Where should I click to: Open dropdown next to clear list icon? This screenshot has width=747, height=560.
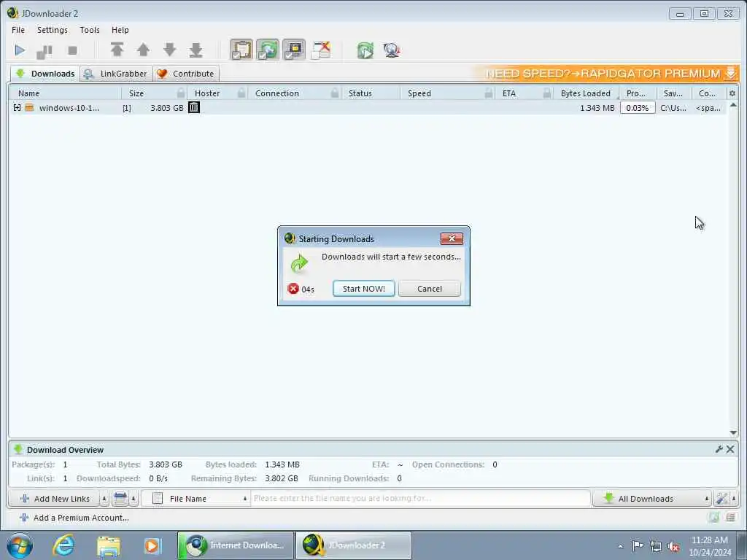click(133, 499)
